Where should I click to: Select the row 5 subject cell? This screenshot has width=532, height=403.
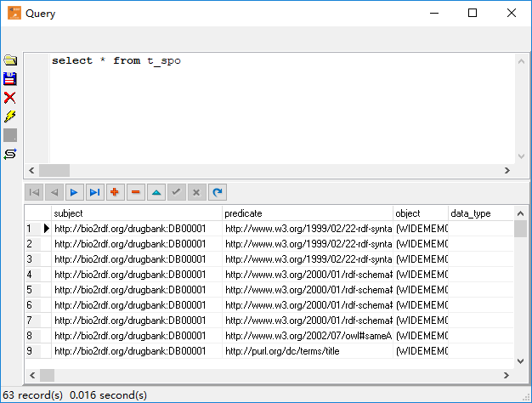136,290
